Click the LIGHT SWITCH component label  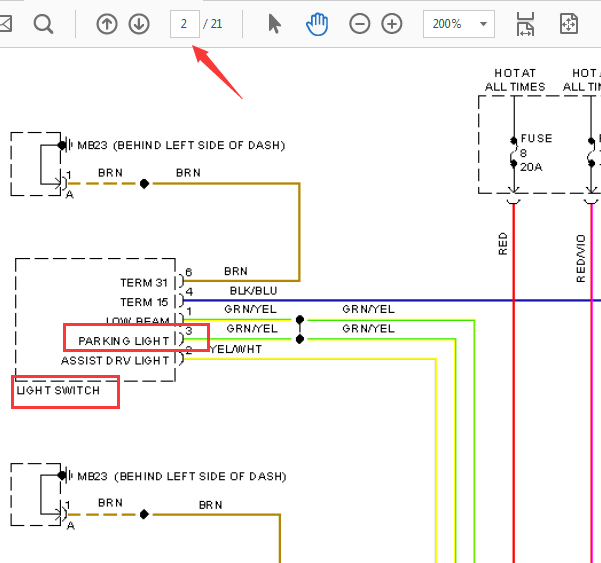[x=58, y=391]
